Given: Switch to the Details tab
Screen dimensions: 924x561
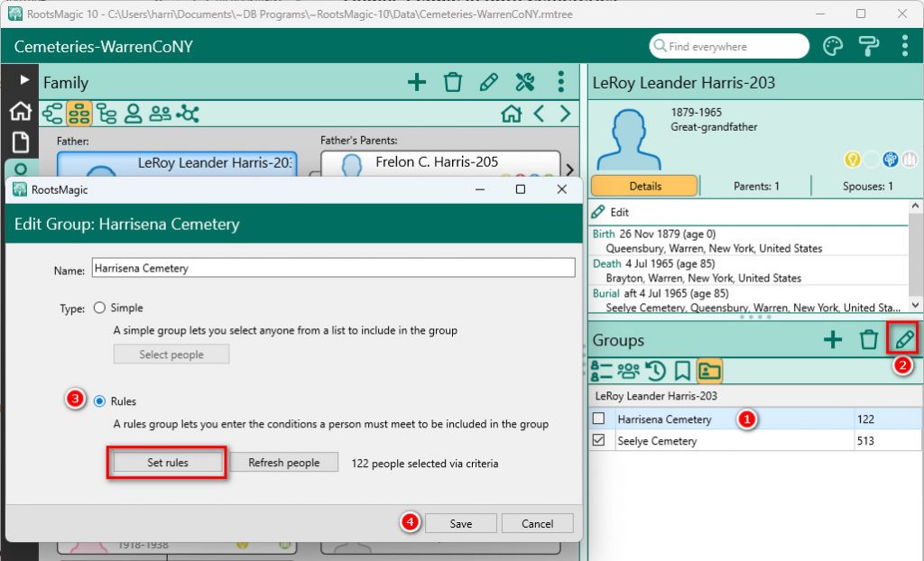Looking at the screenshot, I should point(644,186).
